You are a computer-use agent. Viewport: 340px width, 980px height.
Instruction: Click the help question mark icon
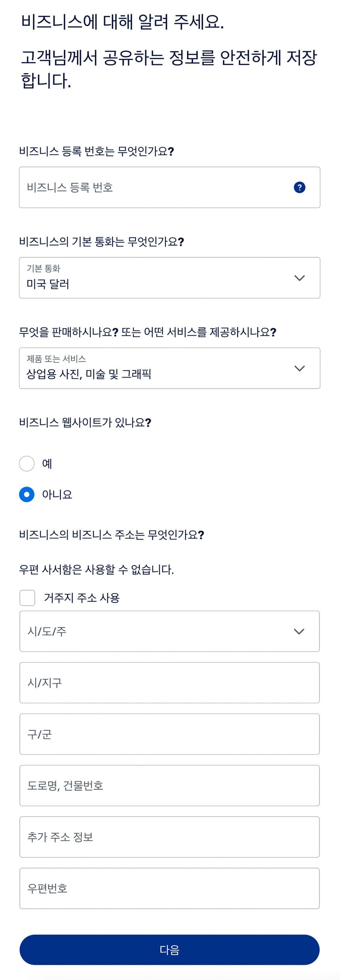pyautogui.click(x=300, y=187)
